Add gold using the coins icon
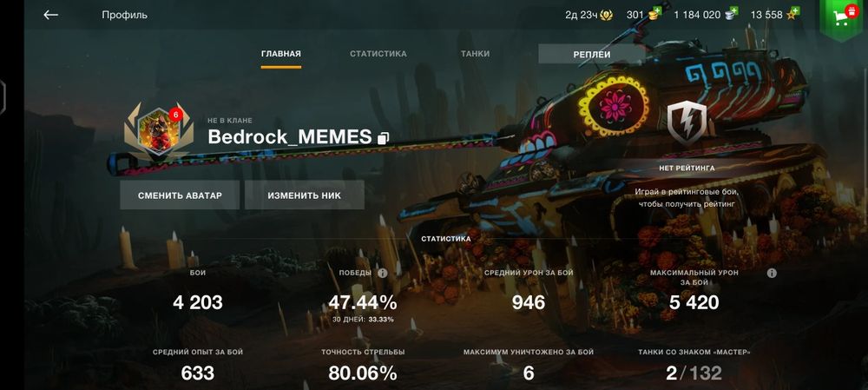This screenshot has height=390, width=868. 654,14
